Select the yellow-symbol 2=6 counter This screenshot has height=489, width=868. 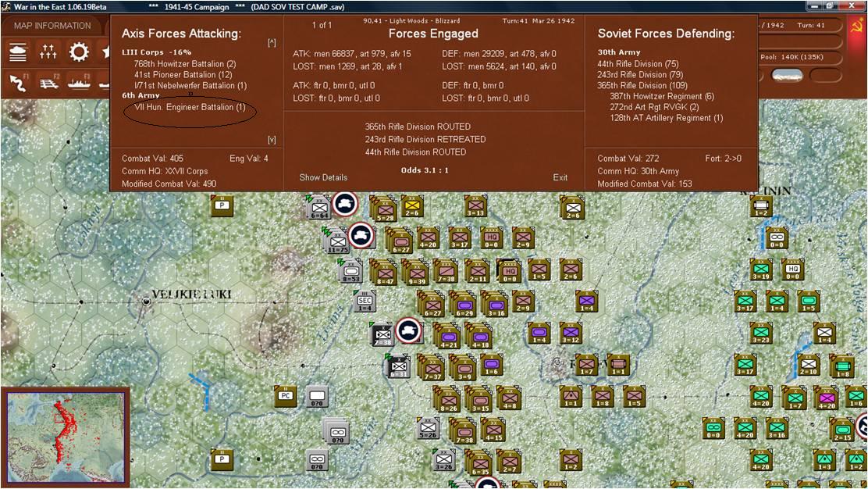[x=412, y=206]
